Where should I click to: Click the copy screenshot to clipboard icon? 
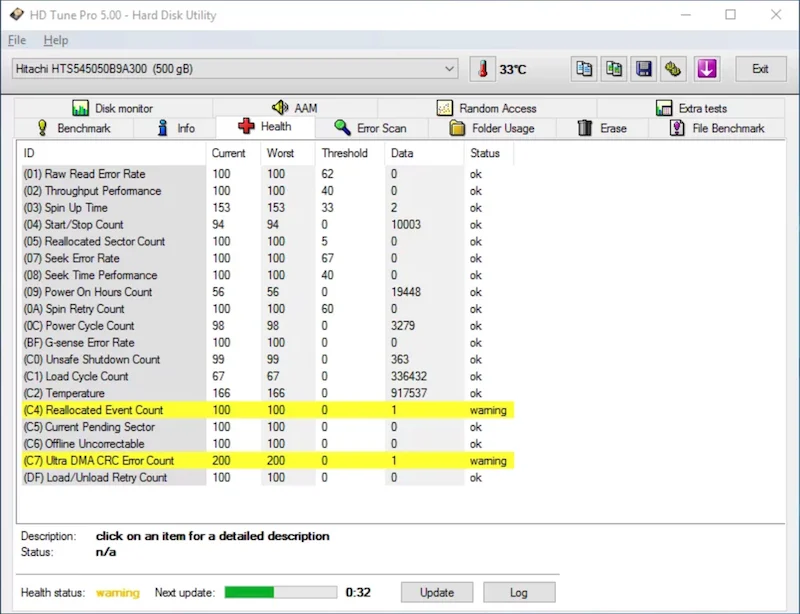[614, 69]
